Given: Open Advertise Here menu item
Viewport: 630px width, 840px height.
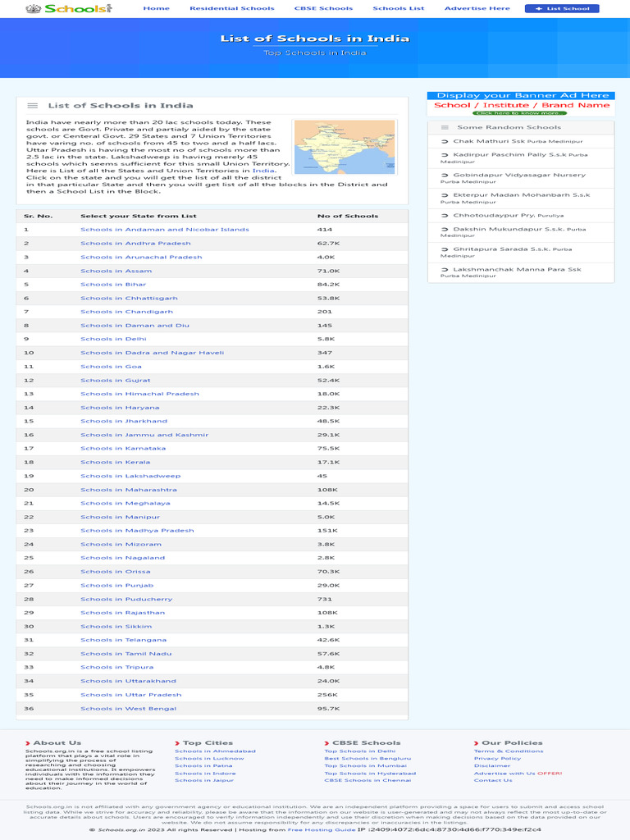Looking at the screenshot, I should [x=477, y=8].
